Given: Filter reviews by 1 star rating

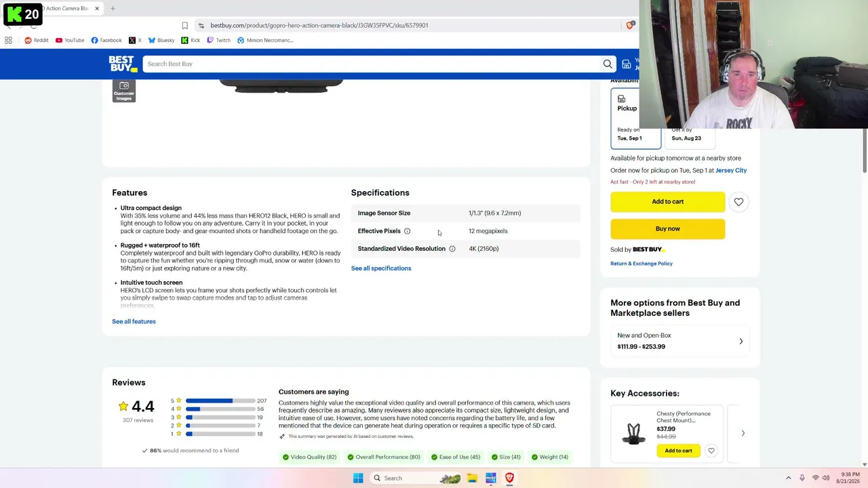Looking at the screenshot, I should click(x=218, y=434).
